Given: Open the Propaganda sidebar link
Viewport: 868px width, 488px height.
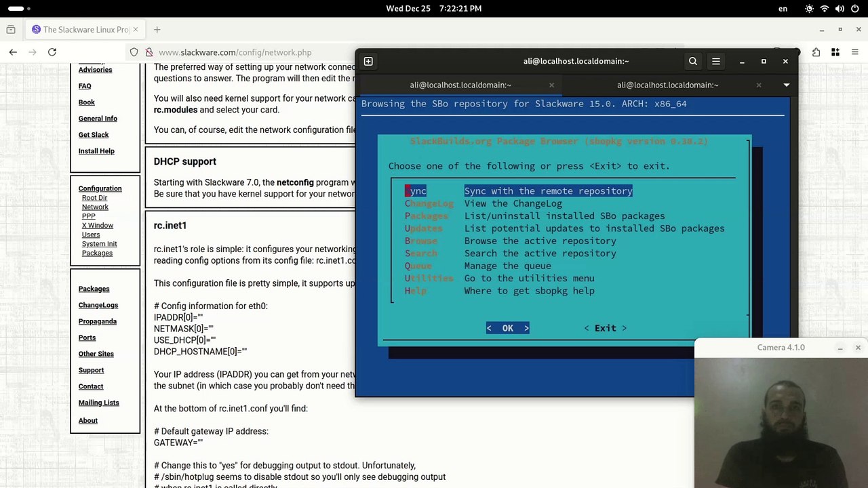Looking at the screenshot, I should point(98,321).
